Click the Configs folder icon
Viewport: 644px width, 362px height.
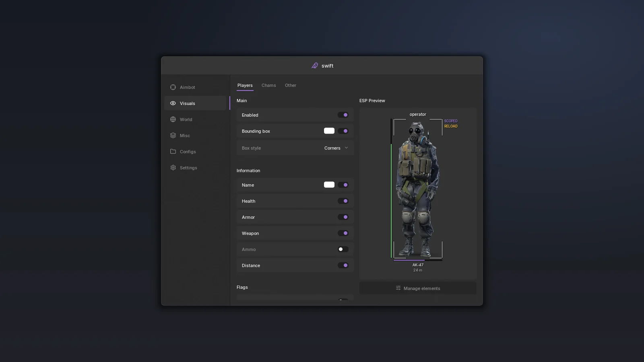coord(173,152)
